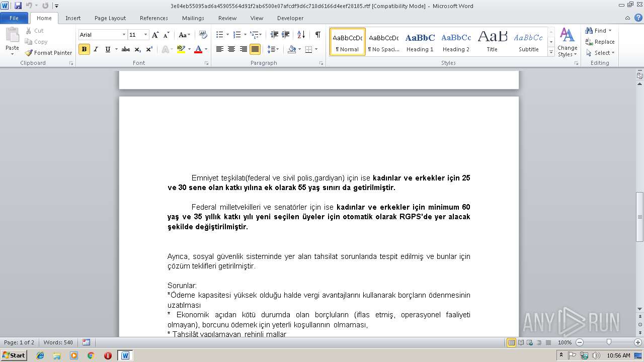Open proofing errors status icon

[x=87, y=342]
